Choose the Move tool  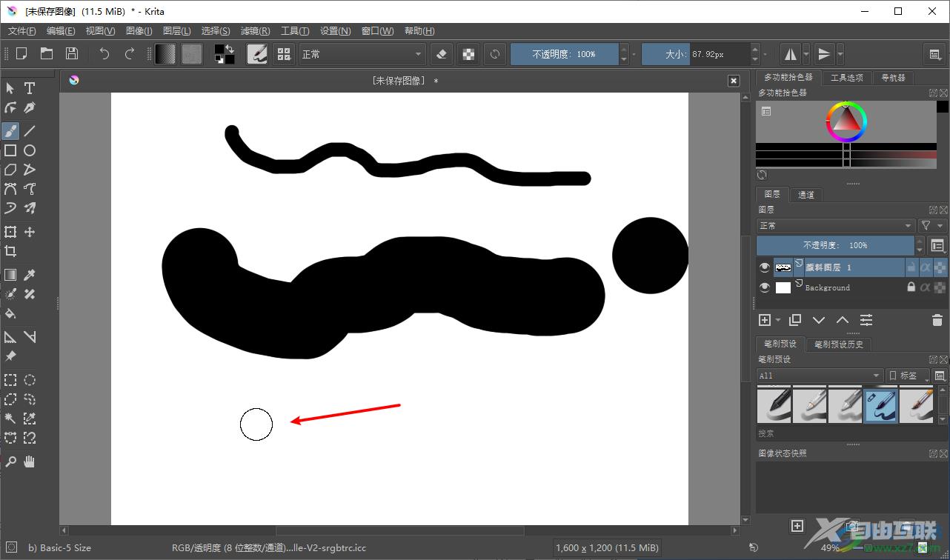(30, 232)
